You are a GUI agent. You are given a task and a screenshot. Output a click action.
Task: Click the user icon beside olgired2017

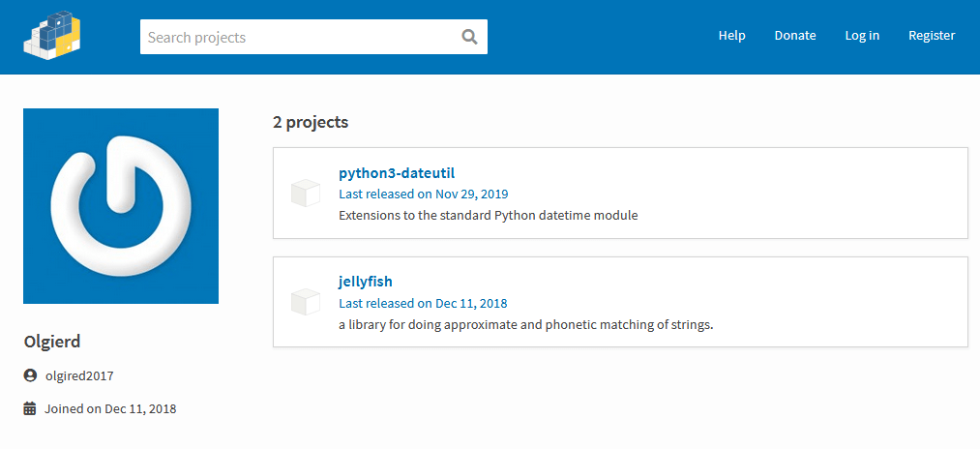click(30, 375)
